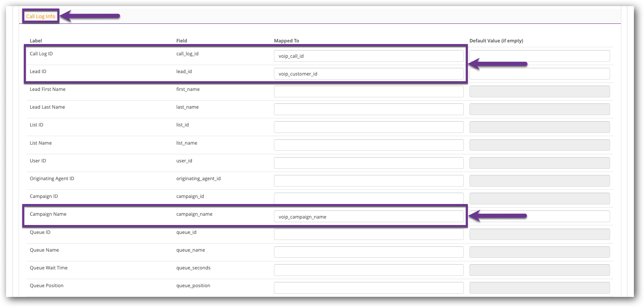Image resolution: width=644 pixels, height=307 pixels.
Task: Select the 'queue_position' field name
Action: tap(193, 286)
